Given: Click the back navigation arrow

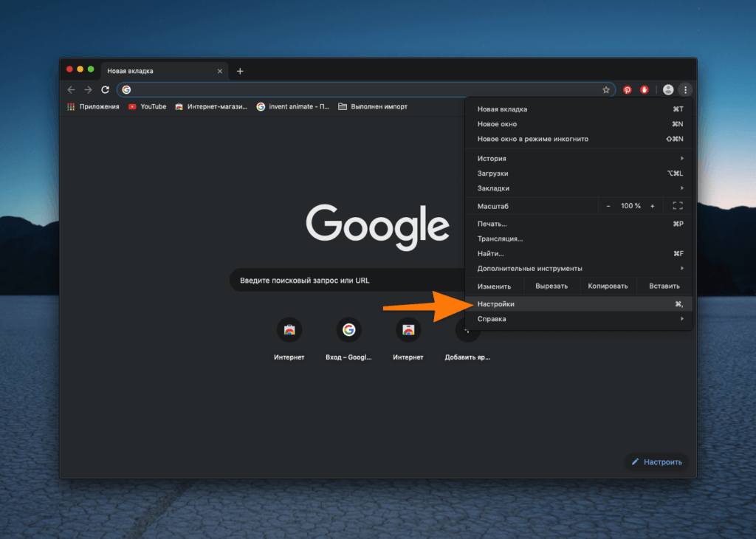Looking at the screenshot, I should 72,89.
